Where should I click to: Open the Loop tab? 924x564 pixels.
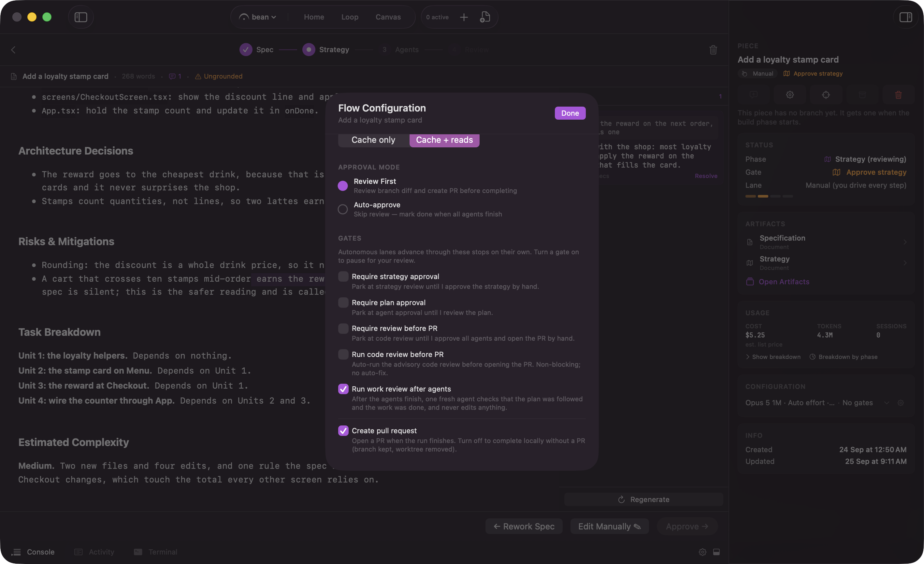coord(350,17)
